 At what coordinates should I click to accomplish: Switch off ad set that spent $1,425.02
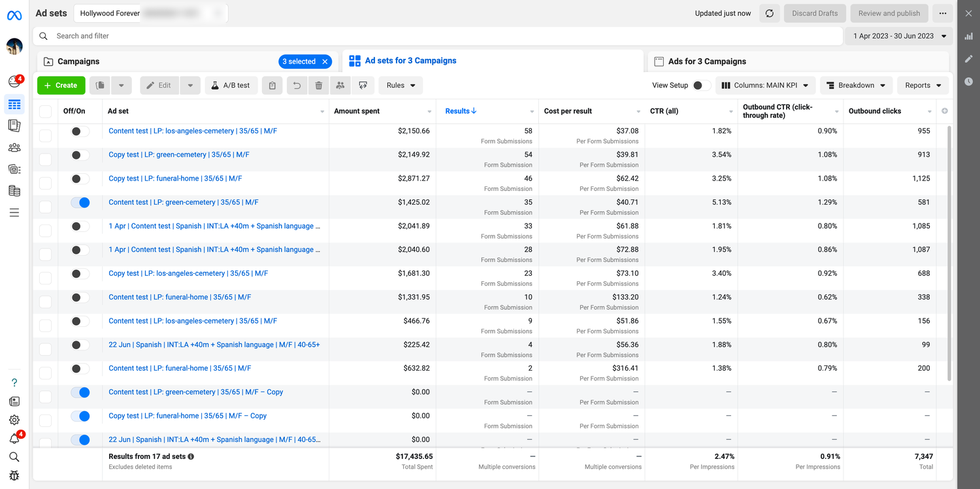click(x=80, y=203)
